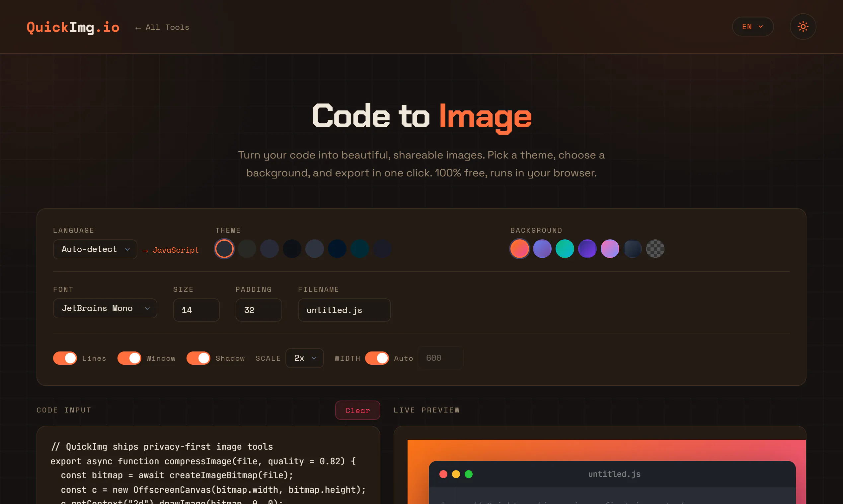Toggle the light/dark theme sun icon
This screenshot has height=504, width=843.
click(803, 27)
